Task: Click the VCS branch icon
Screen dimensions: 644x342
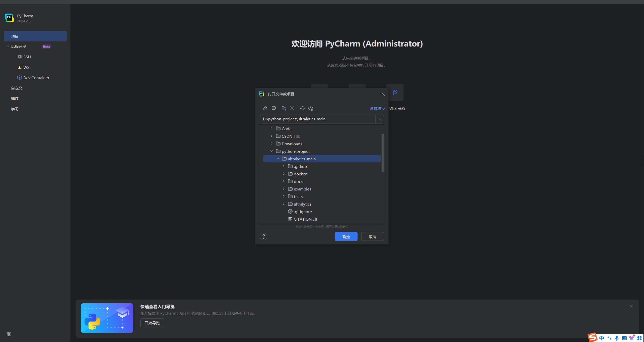Action: pos(395,92)
